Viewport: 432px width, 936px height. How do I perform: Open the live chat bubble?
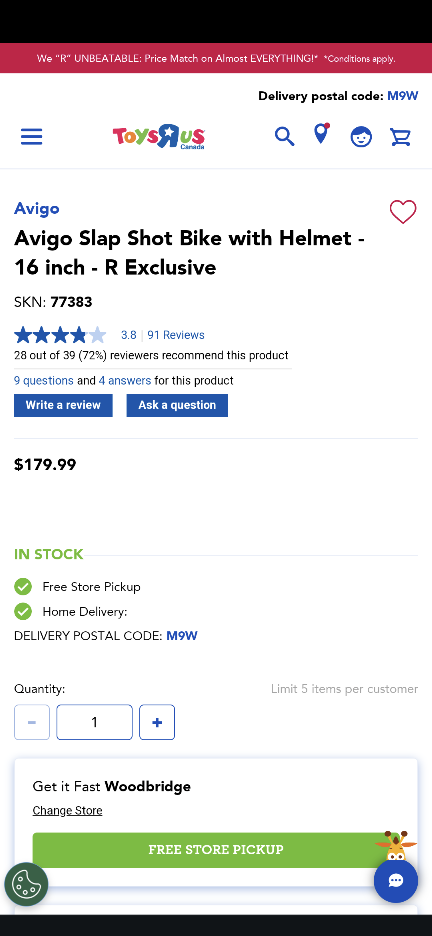click(x=396, y=880)
